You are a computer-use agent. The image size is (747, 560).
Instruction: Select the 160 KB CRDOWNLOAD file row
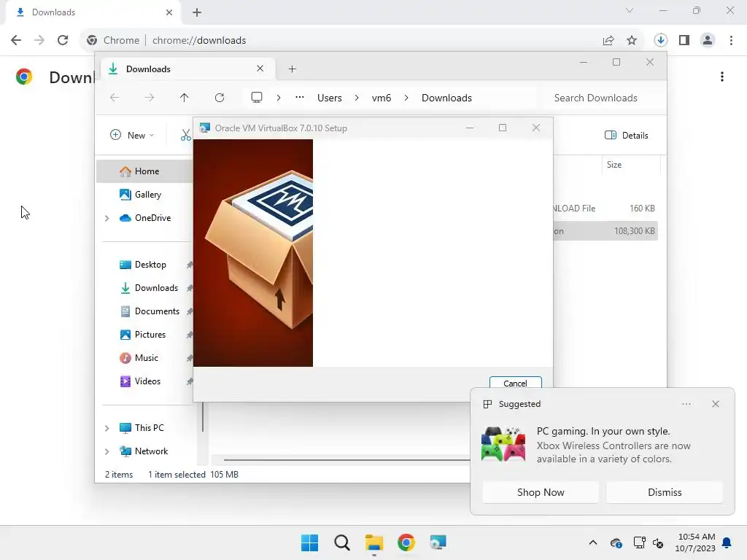coord(605,208)
